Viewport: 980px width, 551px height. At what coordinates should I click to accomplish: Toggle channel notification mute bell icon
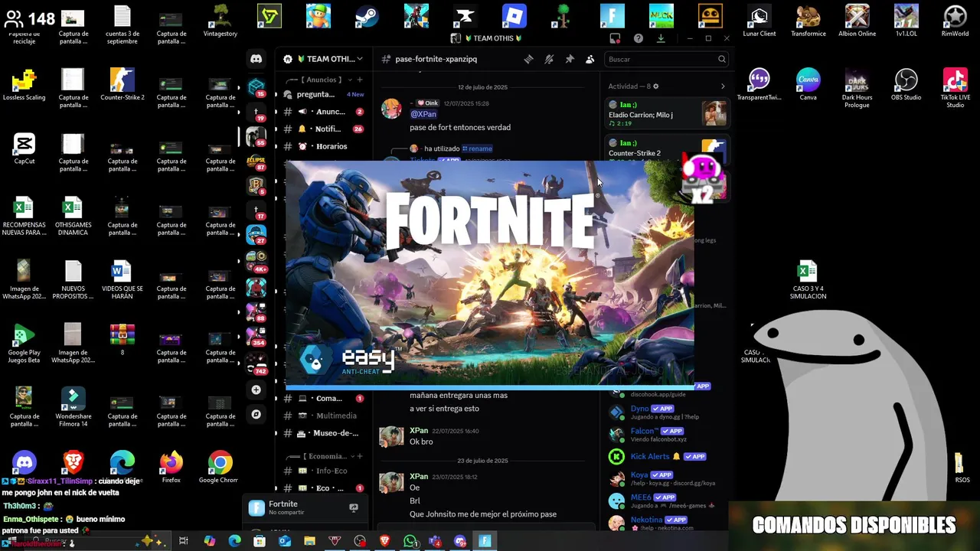(x=549, y=59)
